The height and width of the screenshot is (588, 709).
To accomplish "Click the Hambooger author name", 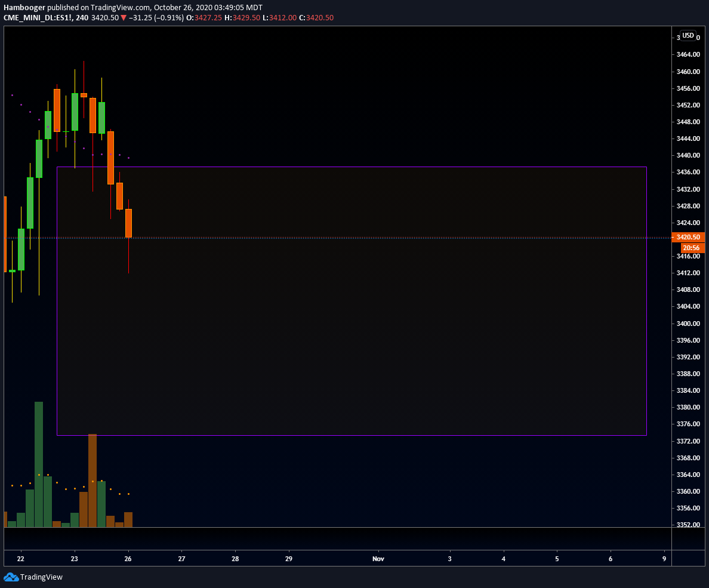I will [24, 8].
